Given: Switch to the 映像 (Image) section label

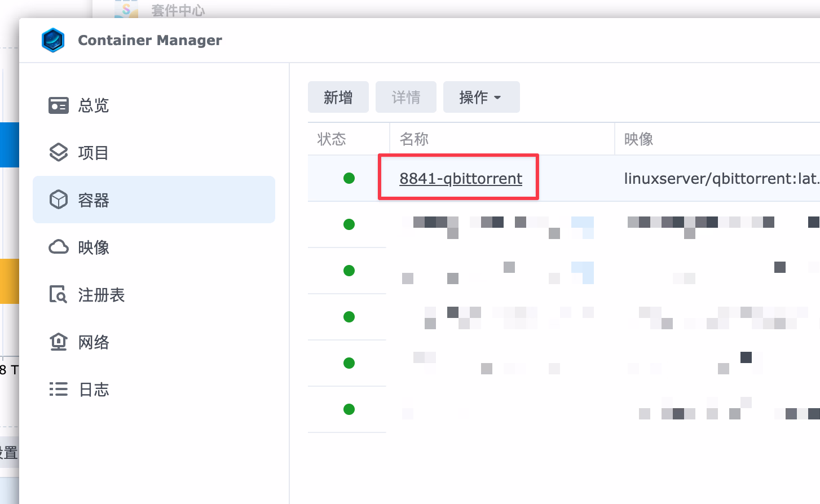Looking at the screenshot, I should coord(94,247).
